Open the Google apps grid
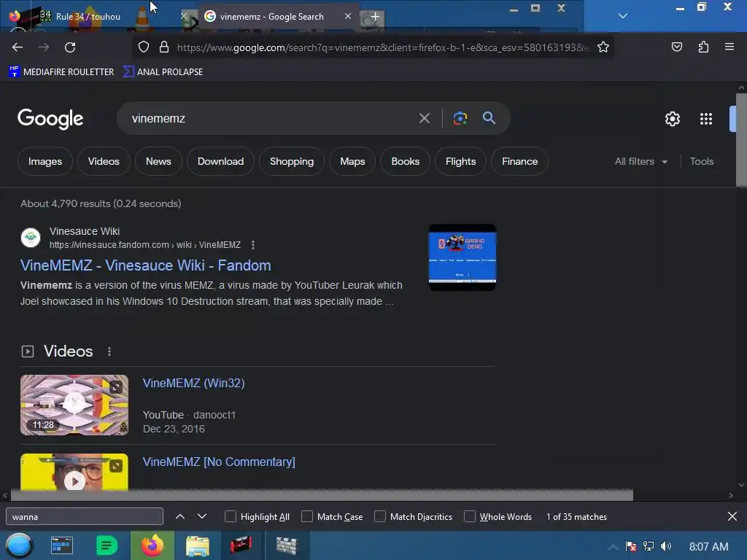747x560 pixels. click(x=705, y=119)
